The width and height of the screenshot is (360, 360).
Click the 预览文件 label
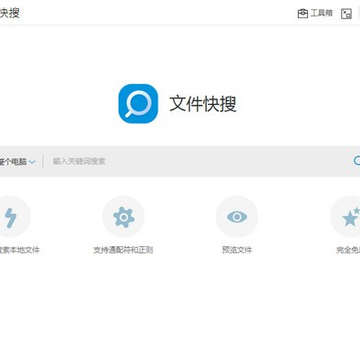(x=237, y=250)
